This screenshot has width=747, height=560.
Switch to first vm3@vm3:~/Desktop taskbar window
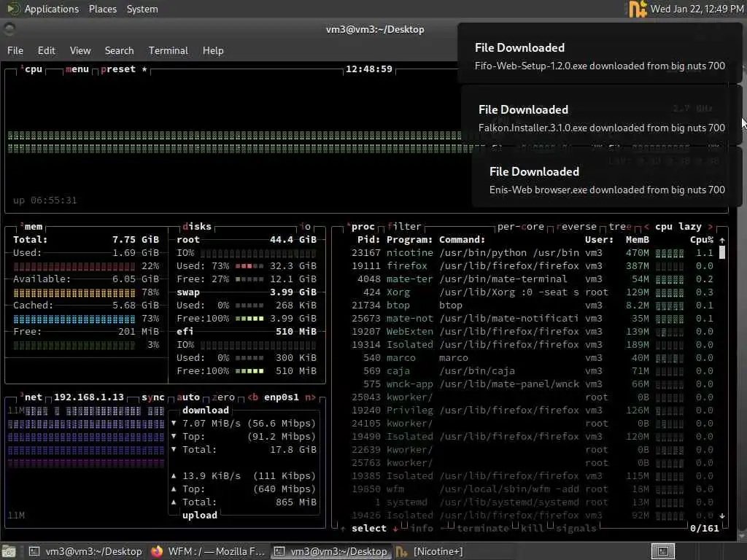coord(86,551)
